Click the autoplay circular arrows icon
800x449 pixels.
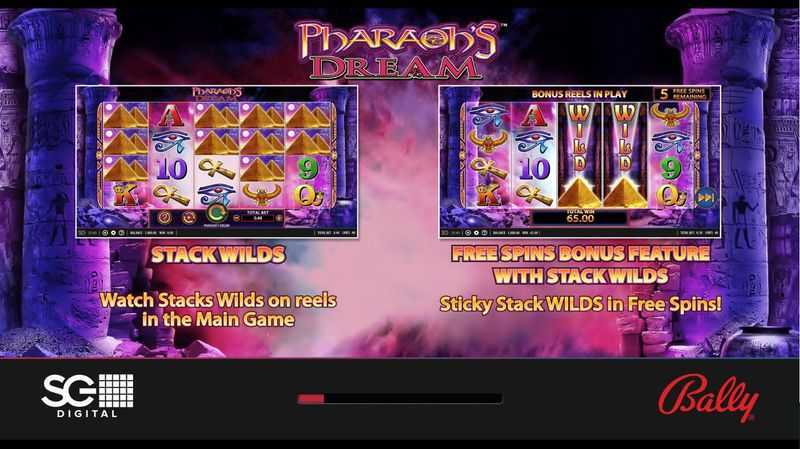[x=189, y=218]
